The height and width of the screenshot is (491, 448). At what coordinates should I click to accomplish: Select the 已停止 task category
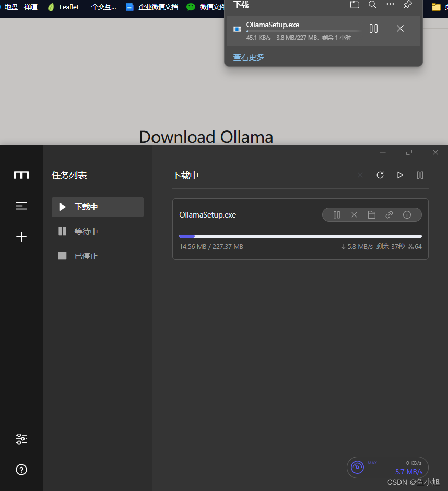(98, 256)
